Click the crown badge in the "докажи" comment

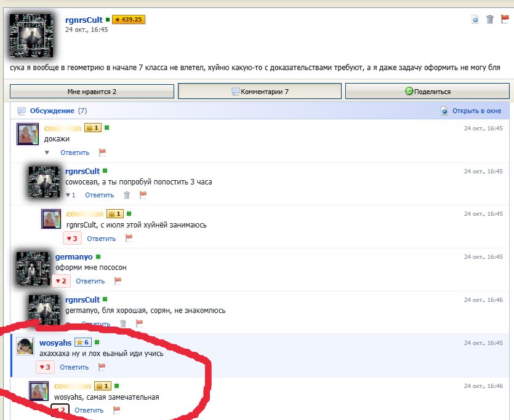[x=93, y=128]
